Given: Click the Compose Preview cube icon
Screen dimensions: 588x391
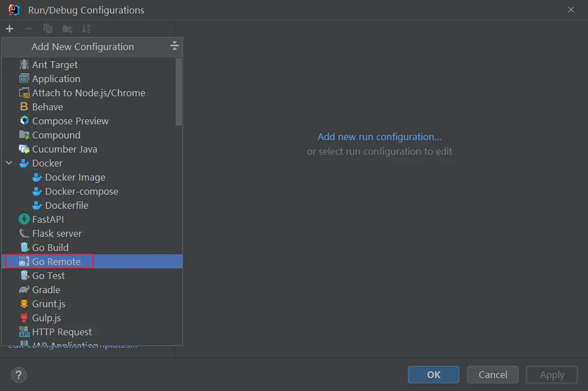Looking at the screenshot, I should pos(24,120).
